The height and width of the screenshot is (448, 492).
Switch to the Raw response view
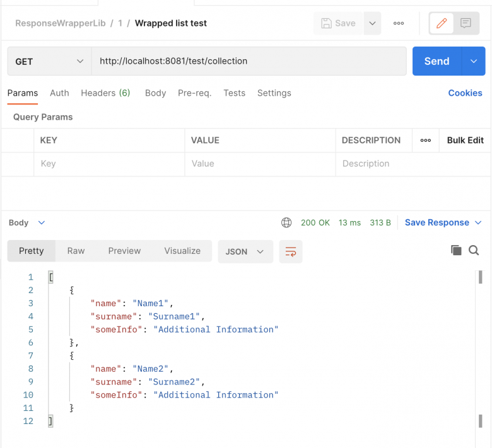coord(76,251)
